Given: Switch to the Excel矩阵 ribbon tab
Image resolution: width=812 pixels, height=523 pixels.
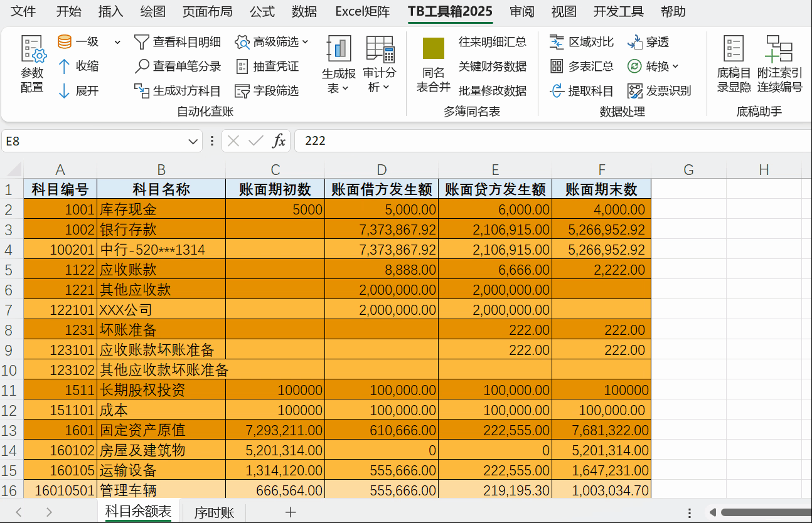Looking at the screenshot, I should pyautogui.click(x=363, y=11).
